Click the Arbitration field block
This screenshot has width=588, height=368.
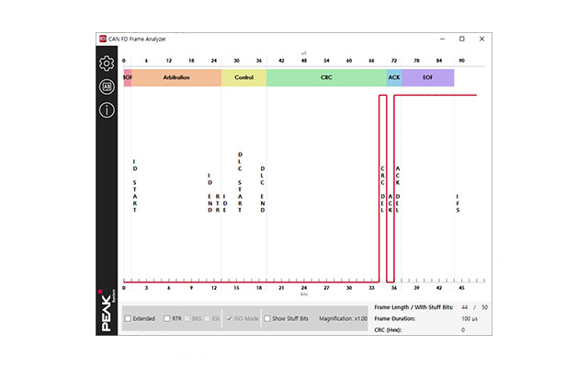(x=176, y=78)
